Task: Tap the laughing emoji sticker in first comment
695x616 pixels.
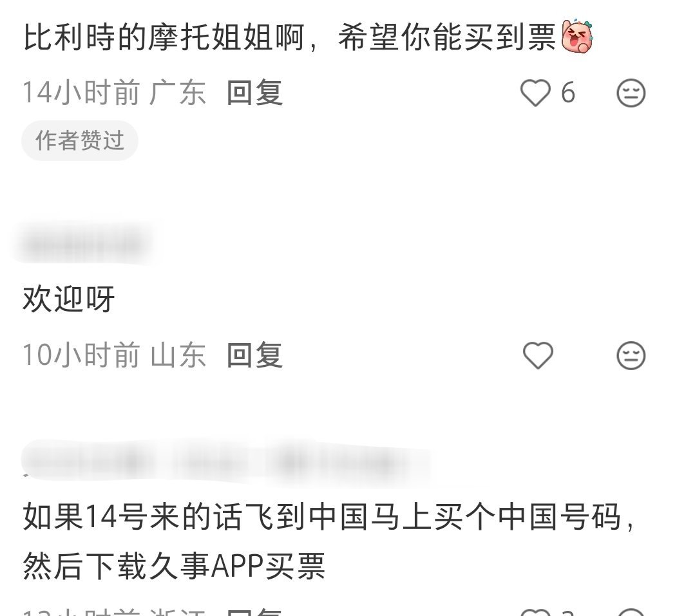Action: coord(577,37)
